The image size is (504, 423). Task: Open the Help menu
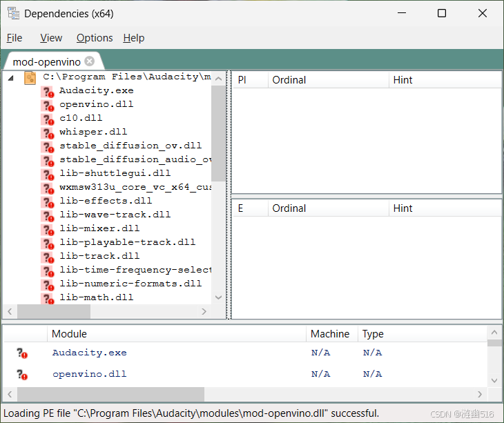tap(134, 38)
